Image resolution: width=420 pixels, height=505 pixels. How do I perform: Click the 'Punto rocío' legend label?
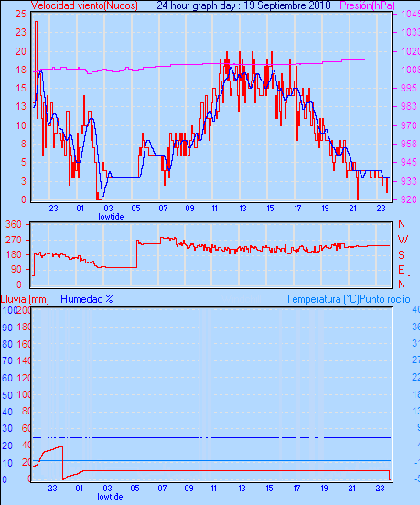click(x=384, y=299)
